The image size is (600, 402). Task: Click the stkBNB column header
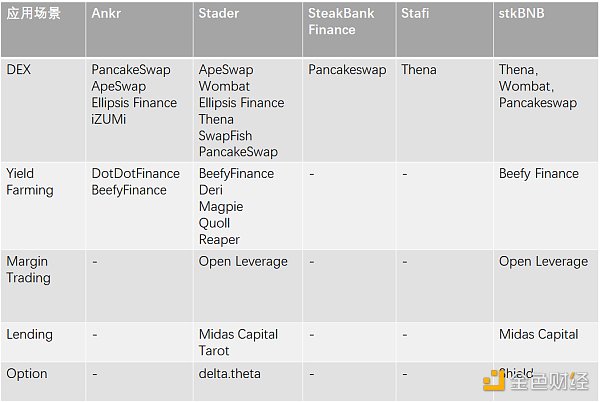click(526, 14)
